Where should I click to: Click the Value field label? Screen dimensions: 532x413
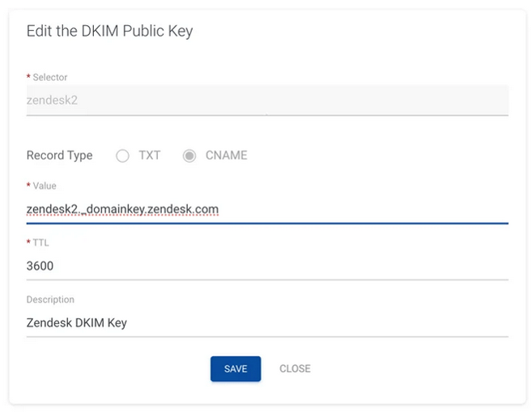[x=45, y=186]
